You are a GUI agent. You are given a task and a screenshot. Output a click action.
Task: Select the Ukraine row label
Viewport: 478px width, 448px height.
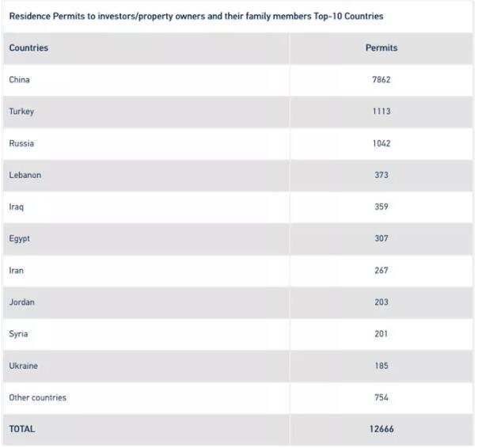coord(24,366)
